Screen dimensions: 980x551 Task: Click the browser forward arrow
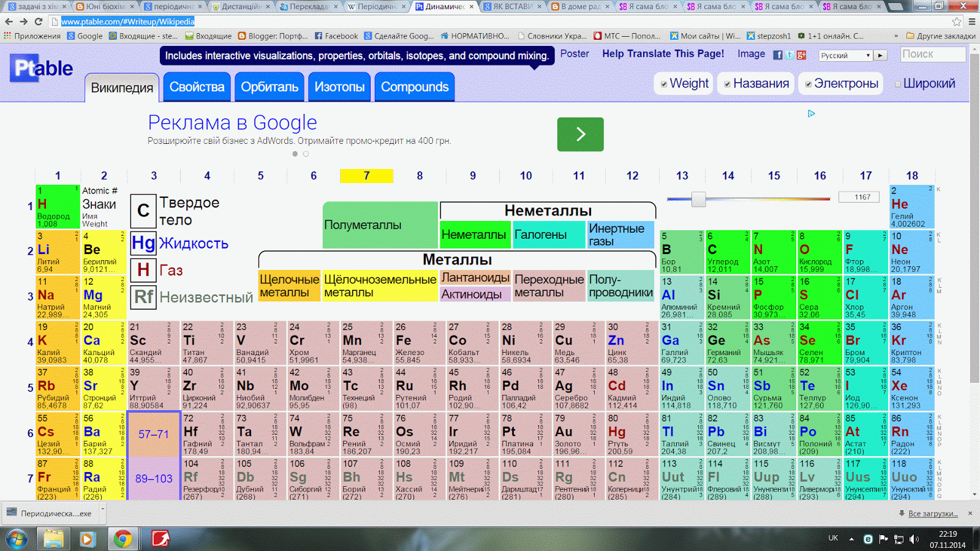pyautogui.click(x=24, y=21)
